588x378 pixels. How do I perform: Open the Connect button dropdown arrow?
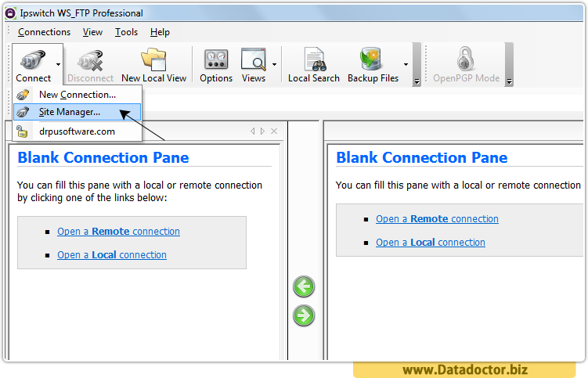[58, 64]
